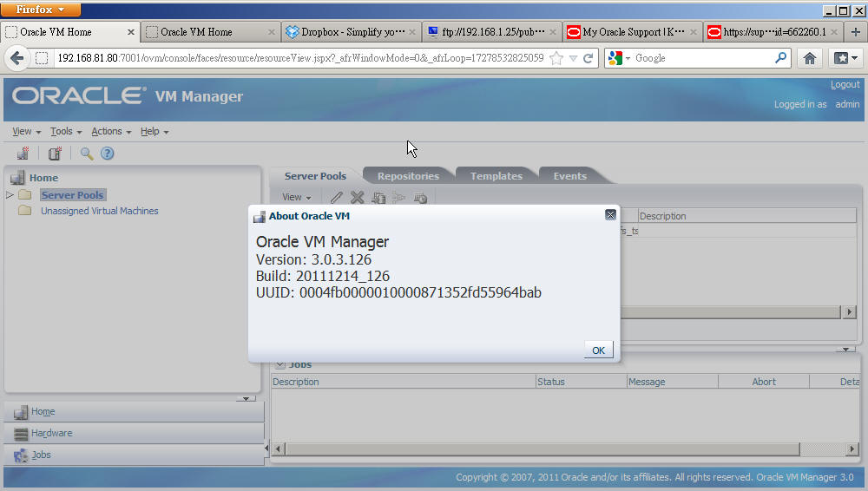Open the blue question-mark help icon

click(108, 154)
